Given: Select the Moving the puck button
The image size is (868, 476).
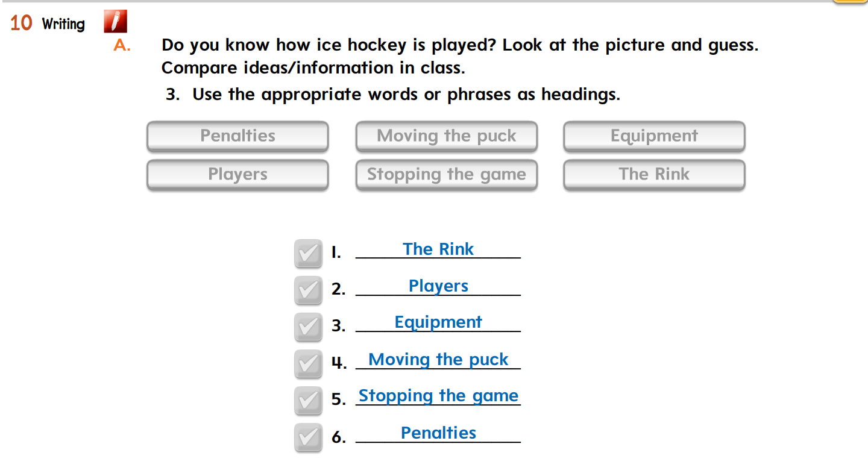Looking at the screenshot, I should pyautogui.click(x=446, y=136).
